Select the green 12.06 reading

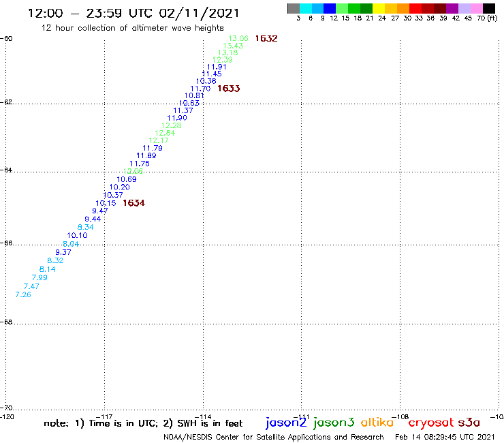coord(133,171)
